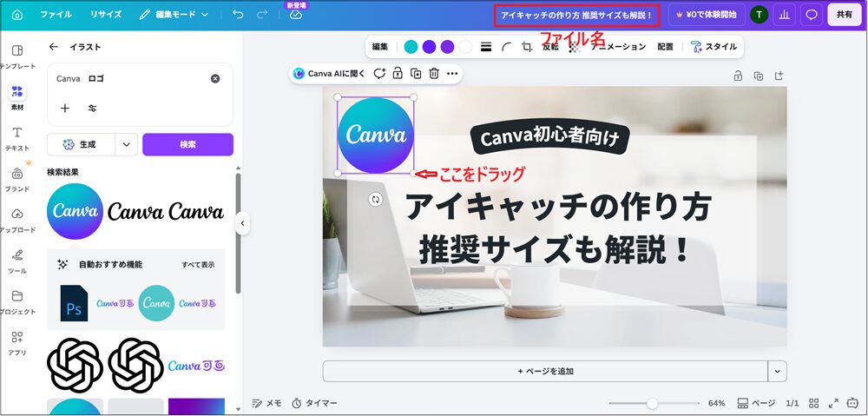The image size is (868, 416).
Task: Undo the last action
Action: 238,15
